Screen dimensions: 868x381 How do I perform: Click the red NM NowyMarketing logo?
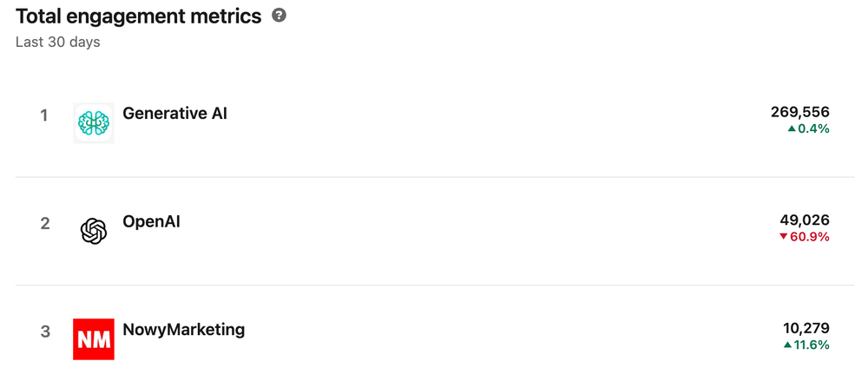(94, 338)
